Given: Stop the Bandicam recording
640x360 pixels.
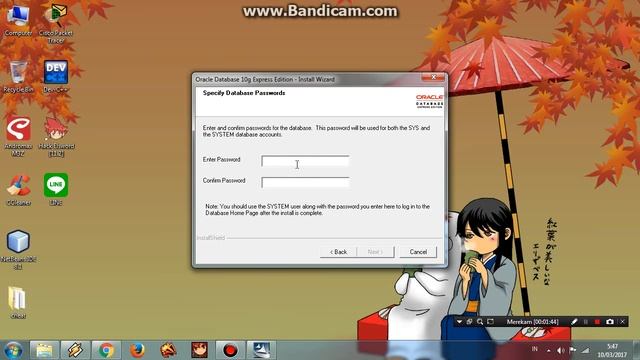Looking at the screenshot, I should pos(597,322).
